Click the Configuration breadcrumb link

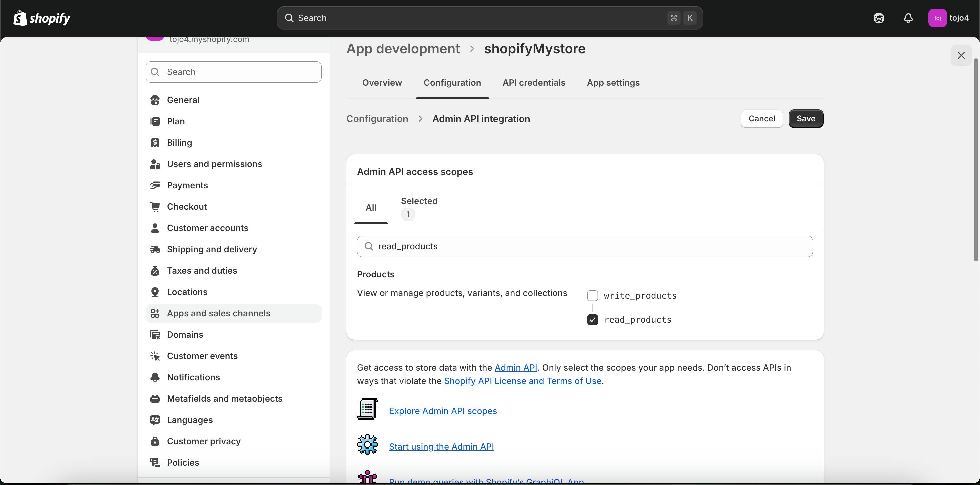377,119
